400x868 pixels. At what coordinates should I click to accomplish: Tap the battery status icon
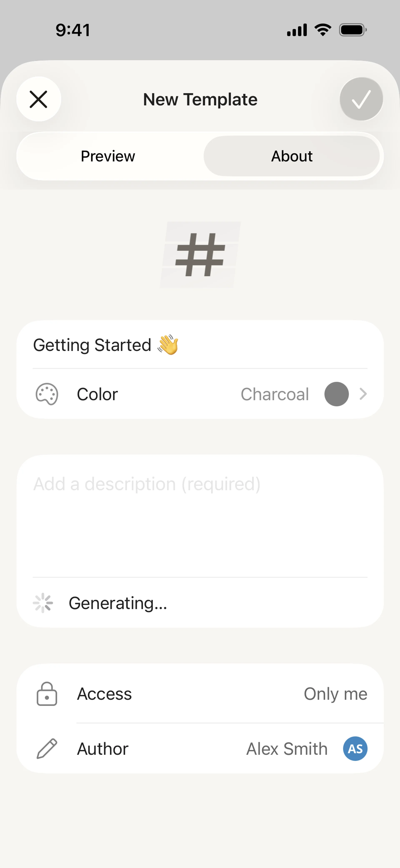(352, 30)
